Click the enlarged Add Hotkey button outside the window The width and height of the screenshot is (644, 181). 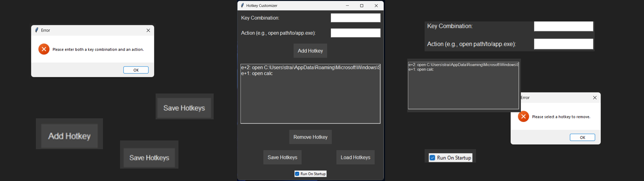pyautogui.click(x=69, y=136)
